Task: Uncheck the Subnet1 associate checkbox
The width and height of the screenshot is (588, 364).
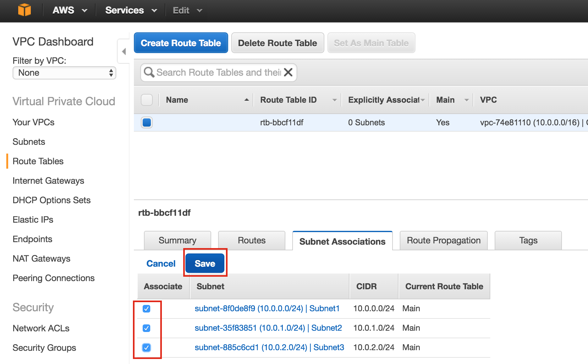Action: [146, 309]
